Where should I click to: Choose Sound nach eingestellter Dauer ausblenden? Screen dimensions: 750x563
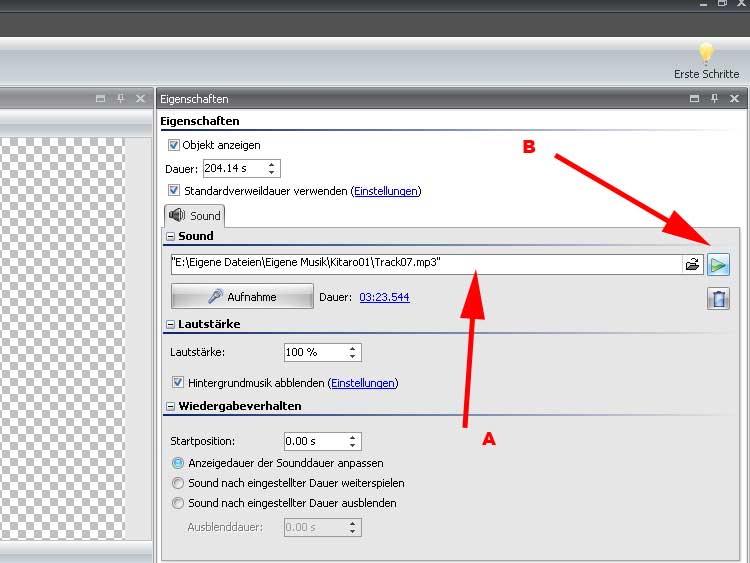click(178, 503)
